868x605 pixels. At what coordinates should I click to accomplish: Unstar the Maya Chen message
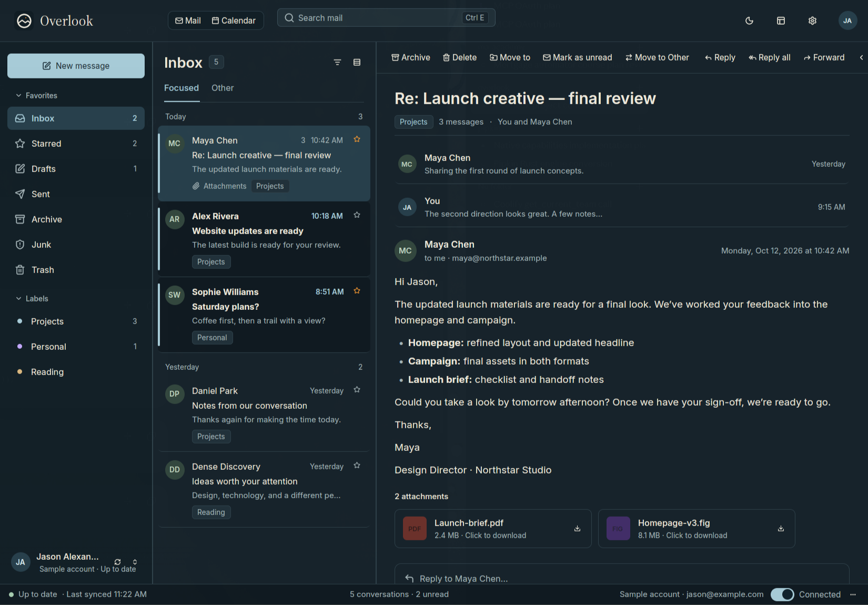pyautogui.click(x=357, y=139)
